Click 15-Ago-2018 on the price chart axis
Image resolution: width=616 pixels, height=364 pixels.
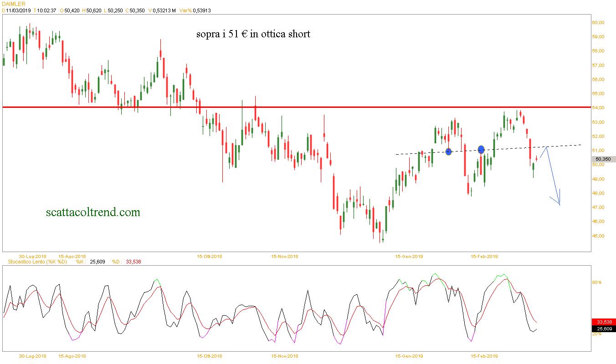coord(72,256)
